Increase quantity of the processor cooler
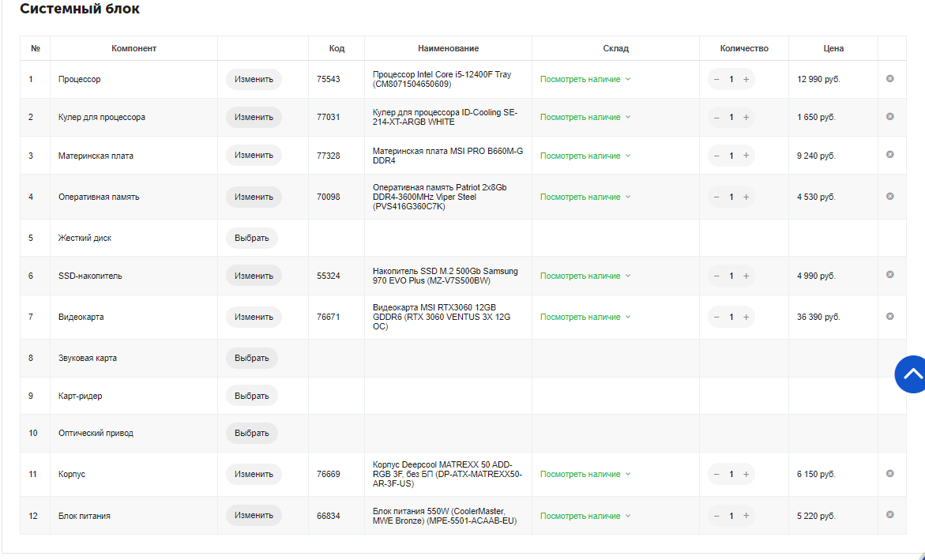The width and height of the screenshot is (925, 560). (746, 117)
